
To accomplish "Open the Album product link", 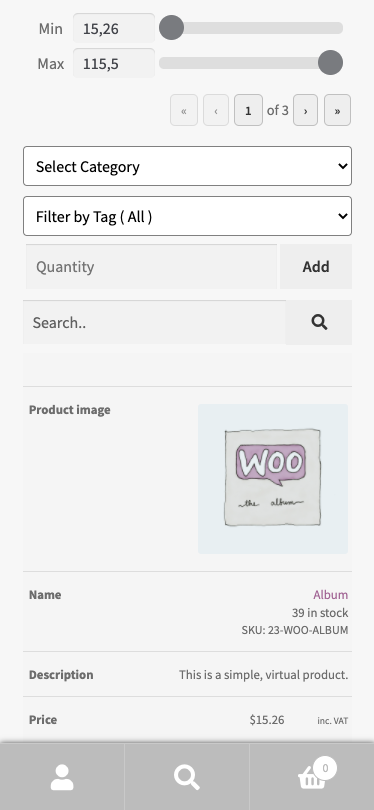I will click(x=331, y=595).
